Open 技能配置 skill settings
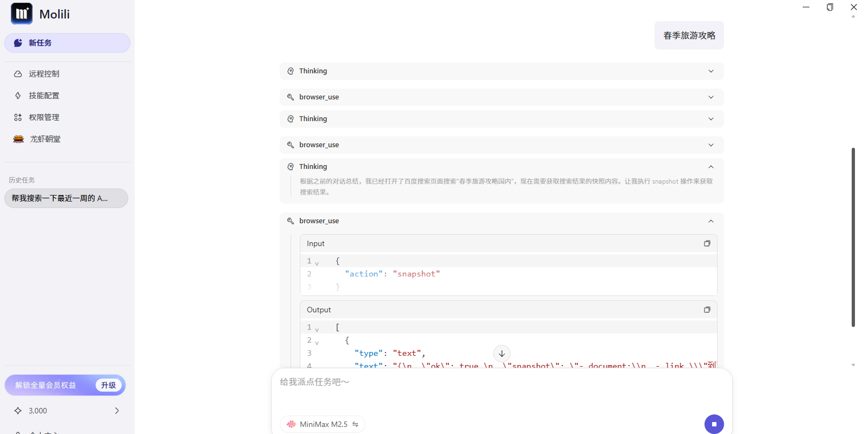The image size is (868, 434). tap(44, 96)
